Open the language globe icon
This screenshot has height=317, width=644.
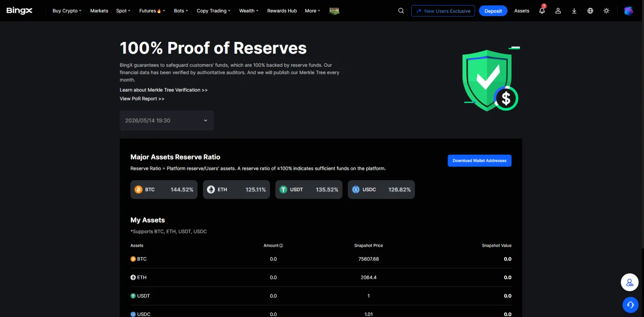coord(590,11)
